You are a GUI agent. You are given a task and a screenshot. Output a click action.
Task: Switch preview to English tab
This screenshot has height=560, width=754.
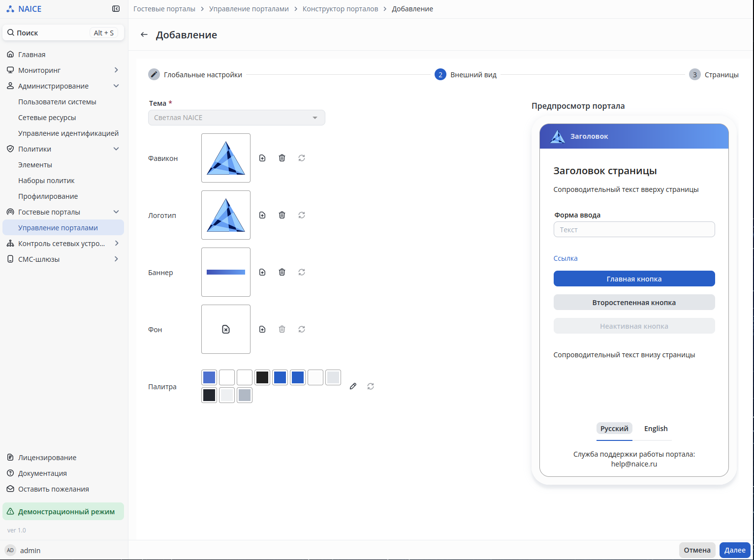pyautogui.click(x=656, y=429)
